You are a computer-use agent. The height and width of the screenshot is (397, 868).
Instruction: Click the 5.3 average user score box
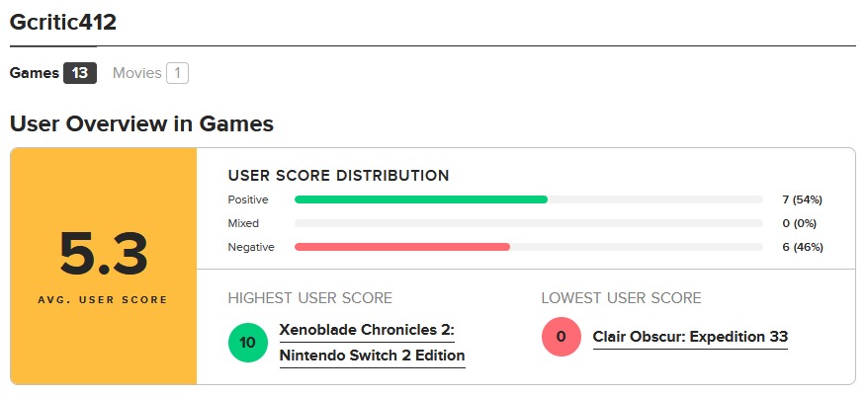click(104, 266)
